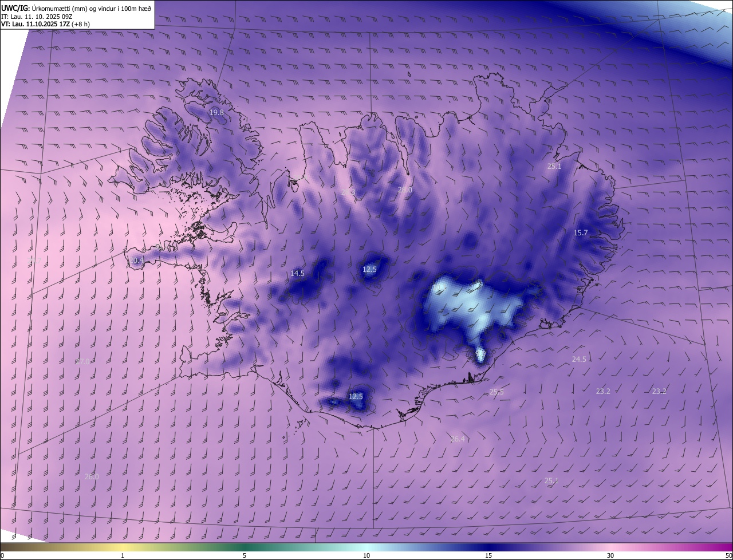Click the "VT: Lau. 11.10.2025 17Z (+8 h)" line

pyautogui.click(x=45, y=24)
